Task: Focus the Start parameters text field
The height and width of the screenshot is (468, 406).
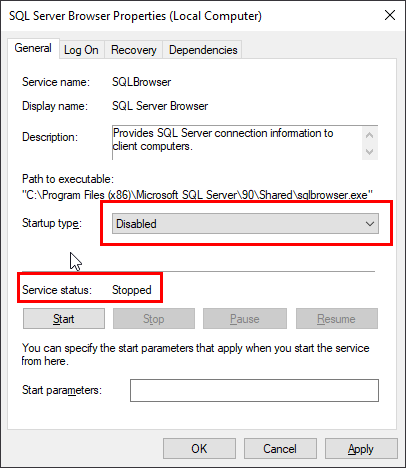Action: click(254, 390)
